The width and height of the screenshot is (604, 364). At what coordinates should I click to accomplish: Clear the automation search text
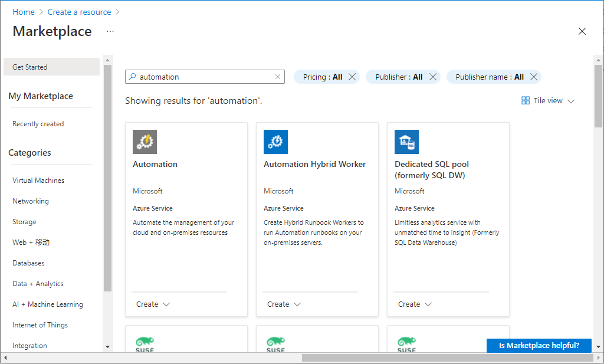(278, 77)
